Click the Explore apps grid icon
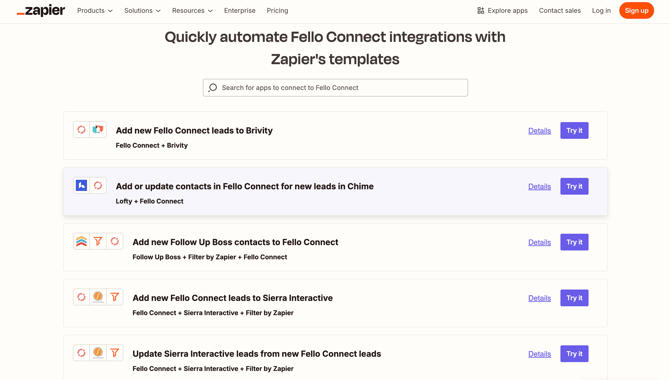 click(x=480, y=11)
